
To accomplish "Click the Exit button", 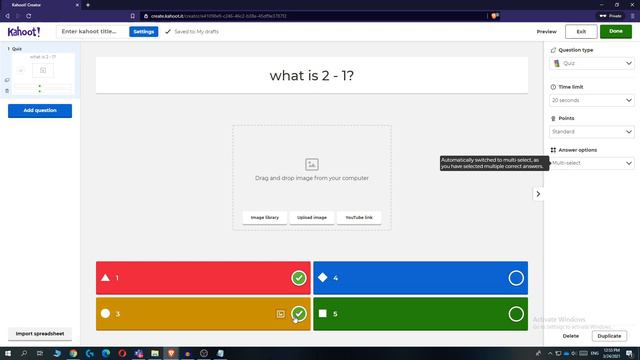I will 581,31.
